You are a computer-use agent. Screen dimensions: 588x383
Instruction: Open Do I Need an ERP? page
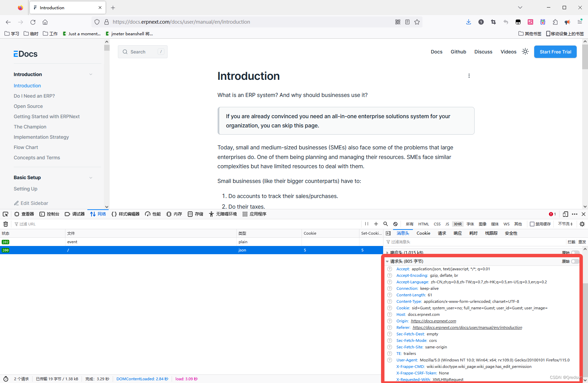tap(34, 96)
